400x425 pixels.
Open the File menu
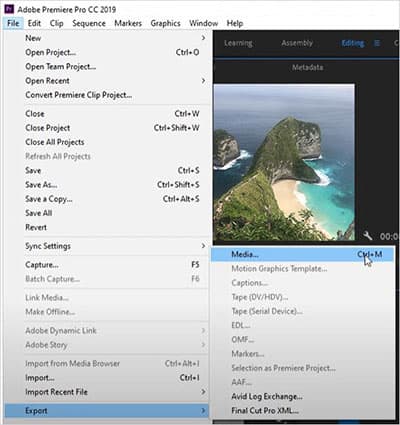(13, 23)
